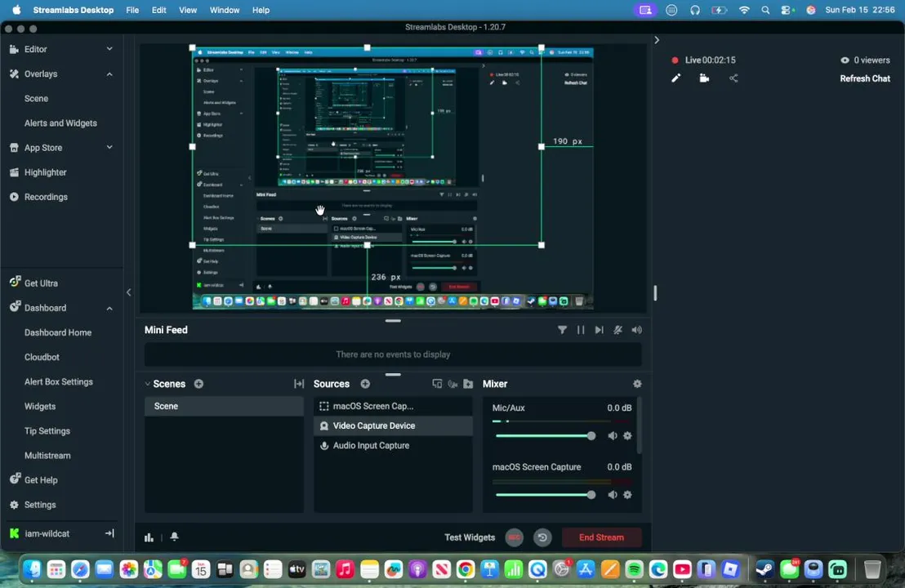Image resolution: width=905 pixels, height=588 pixels.
Task: Click End Stream
Action: click(601, 537)
